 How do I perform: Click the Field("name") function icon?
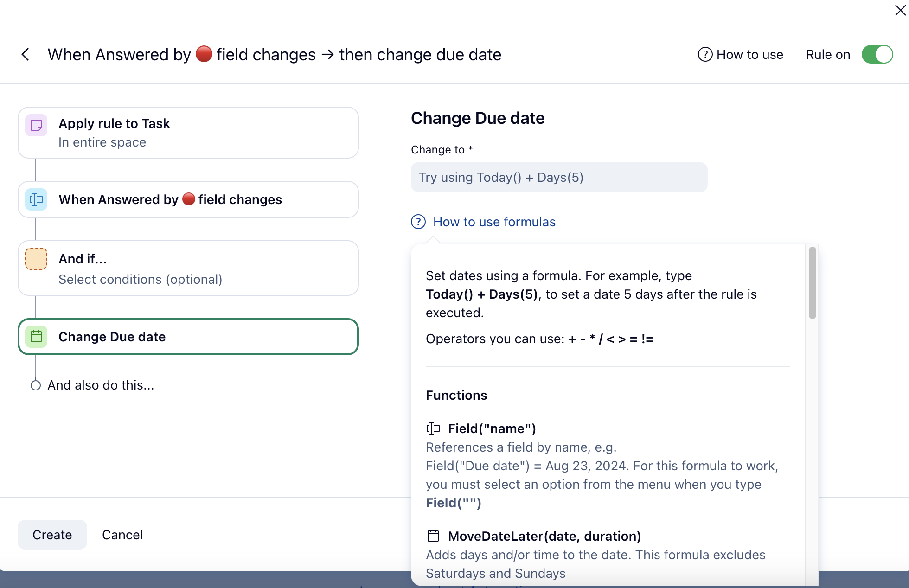[x=433, y=428]
